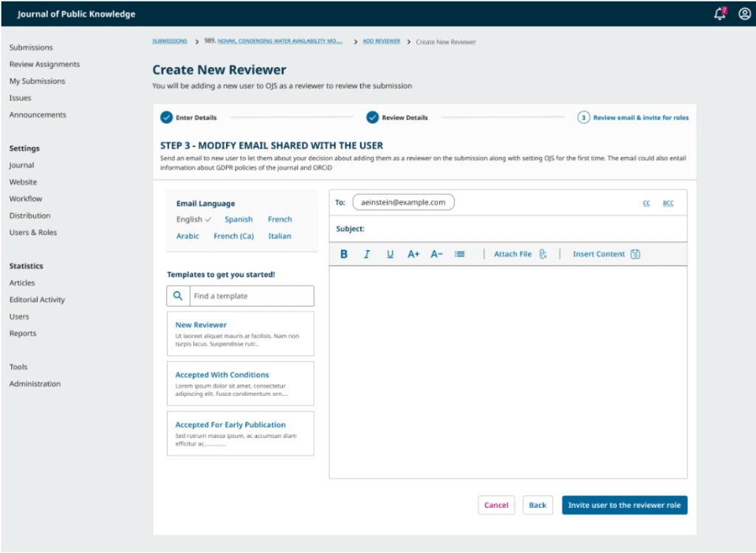Open the notifications bell icon
Viewport: 756px width, 553px height.
pos(720,13)
